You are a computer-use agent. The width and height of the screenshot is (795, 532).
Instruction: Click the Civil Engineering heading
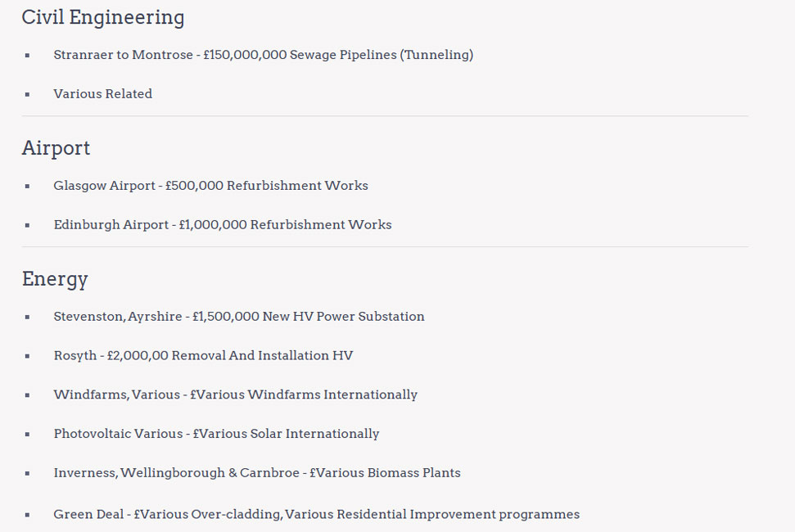click(103, 18)
